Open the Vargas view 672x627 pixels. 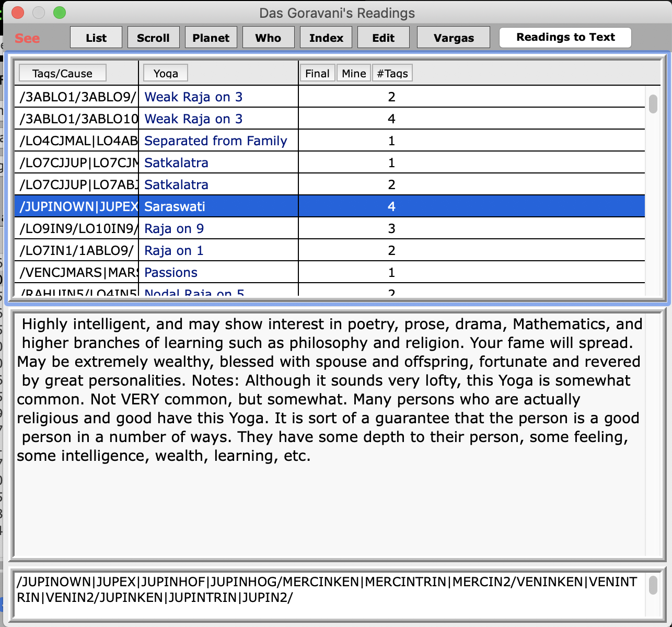pyautogui.click(x=454, y=38)
